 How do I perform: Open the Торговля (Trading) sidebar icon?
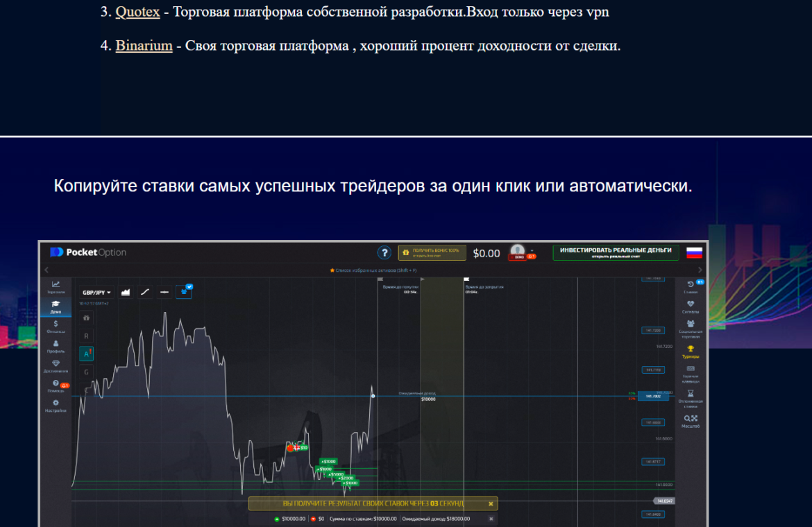pos(56,286)
